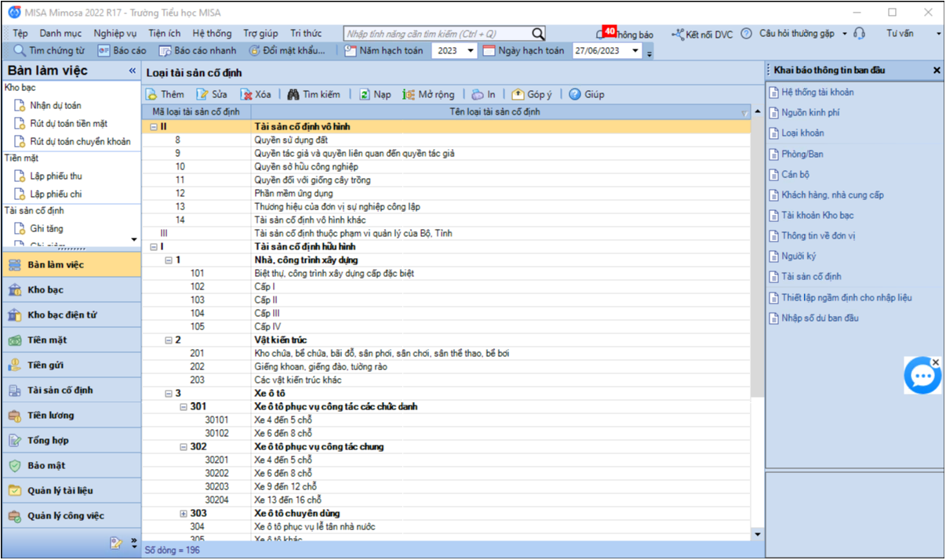Image resolution: width=946 pixels, height=560 pixels.
Task: Open Tiền mặt cash module
Action: pyautogui.click(x=71, y=340)
